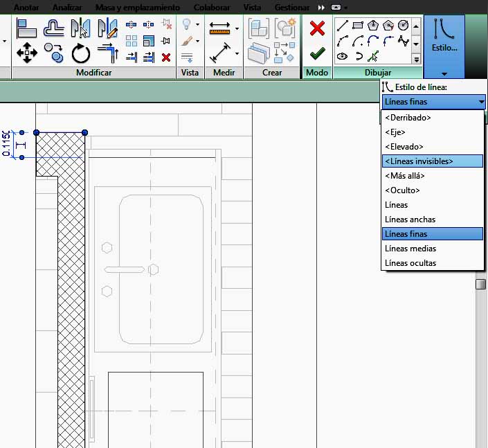
Task: Select the Align tool in Modificar
Action: pyautogui.click(x=26, y=28)
